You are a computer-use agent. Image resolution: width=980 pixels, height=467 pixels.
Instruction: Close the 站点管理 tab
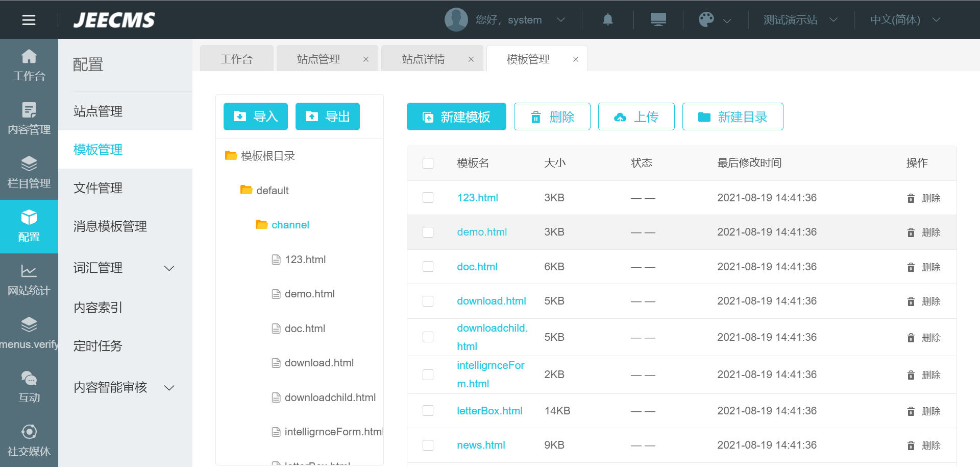coord(366,59)
